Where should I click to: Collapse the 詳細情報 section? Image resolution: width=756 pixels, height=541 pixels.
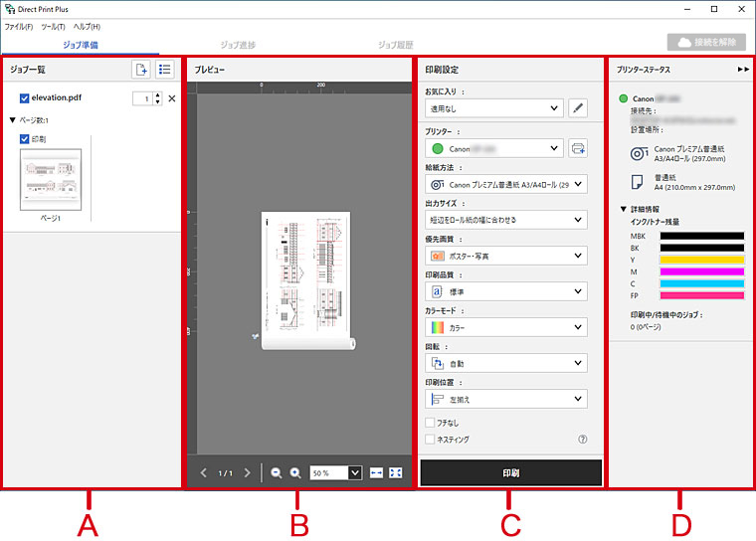pyautogui.click(x=623, y=209)
